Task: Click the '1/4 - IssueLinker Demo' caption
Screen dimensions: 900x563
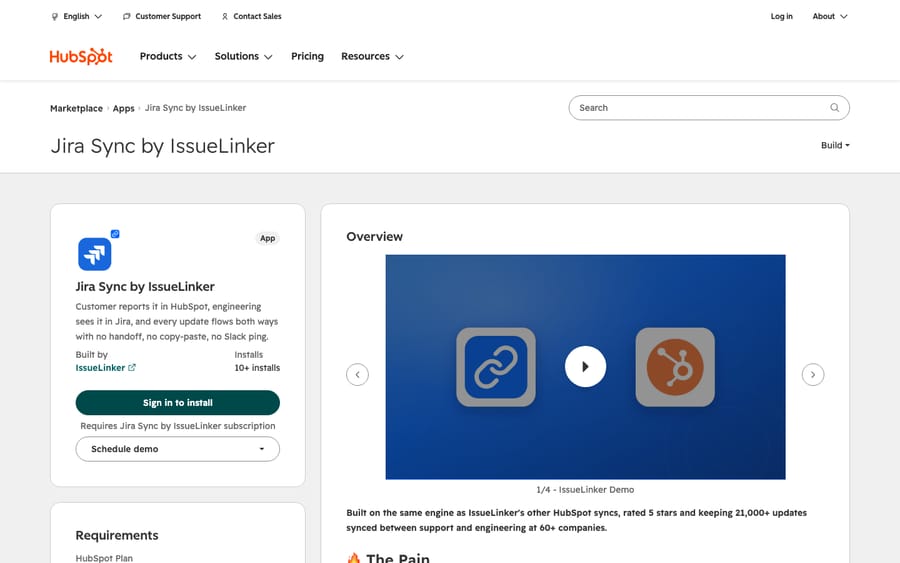Action: click(x=585, y=490)
